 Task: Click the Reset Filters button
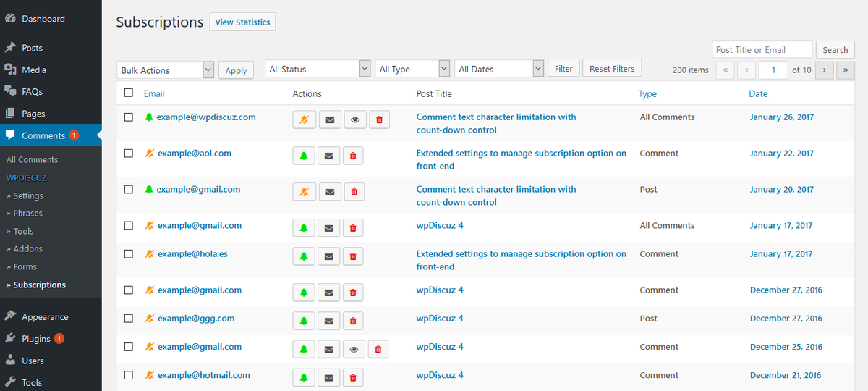[612, 69]
